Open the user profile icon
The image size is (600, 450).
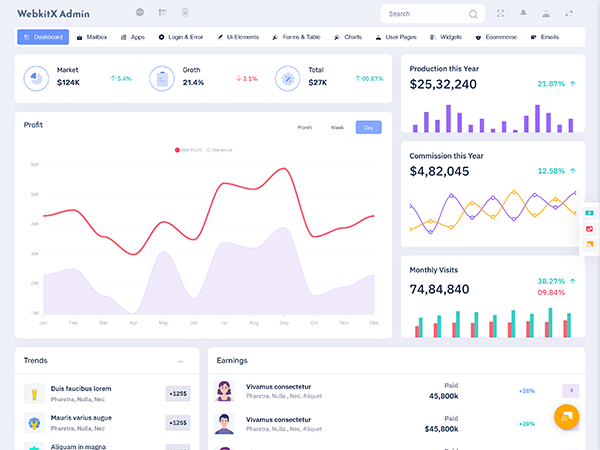(546, 14)
